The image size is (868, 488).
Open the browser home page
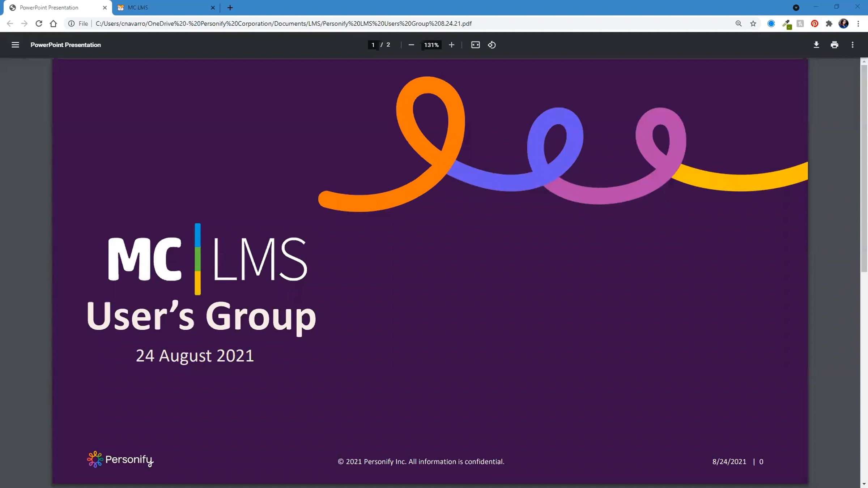[53, 23]
